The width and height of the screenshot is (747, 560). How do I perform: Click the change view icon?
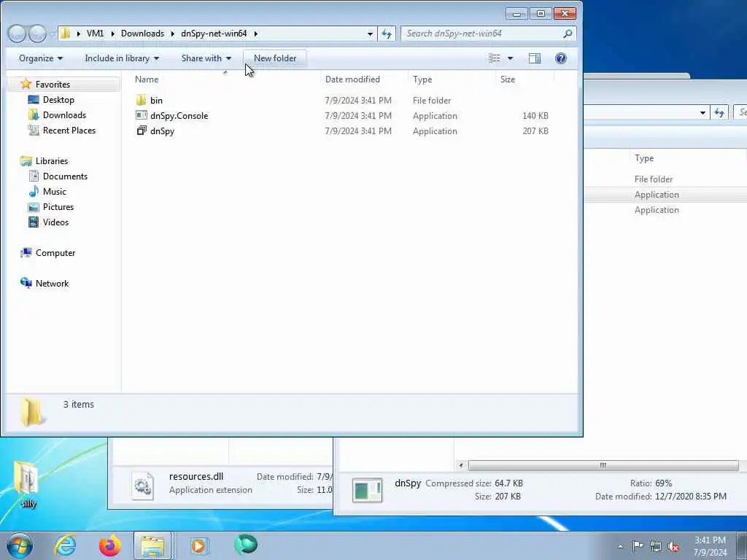pos(495,58)
